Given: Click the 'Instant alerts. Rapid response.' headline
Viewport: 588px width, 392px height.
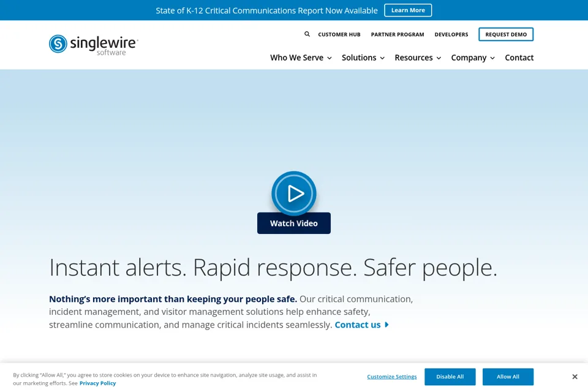Looking at the screenshot, I should coord(273,268).
